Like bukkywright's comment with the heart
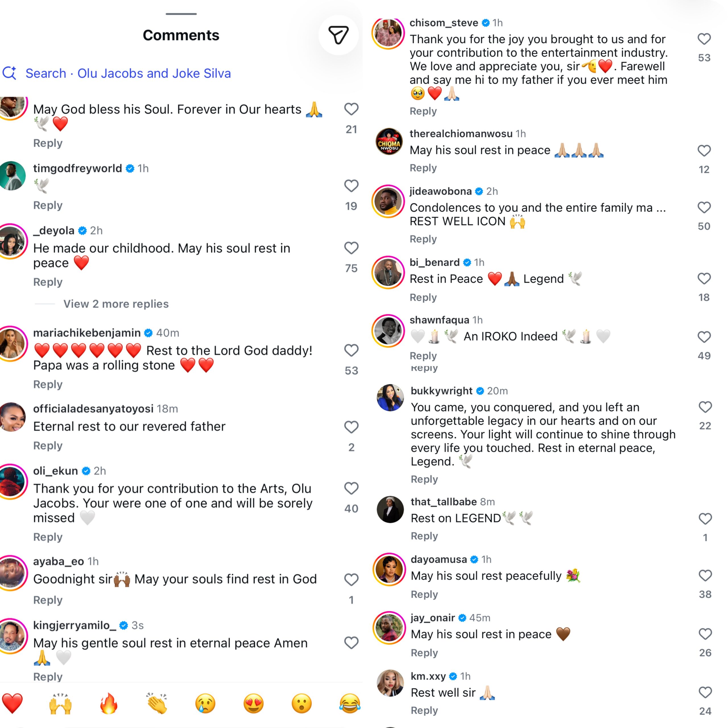 (x=705, y=407)
